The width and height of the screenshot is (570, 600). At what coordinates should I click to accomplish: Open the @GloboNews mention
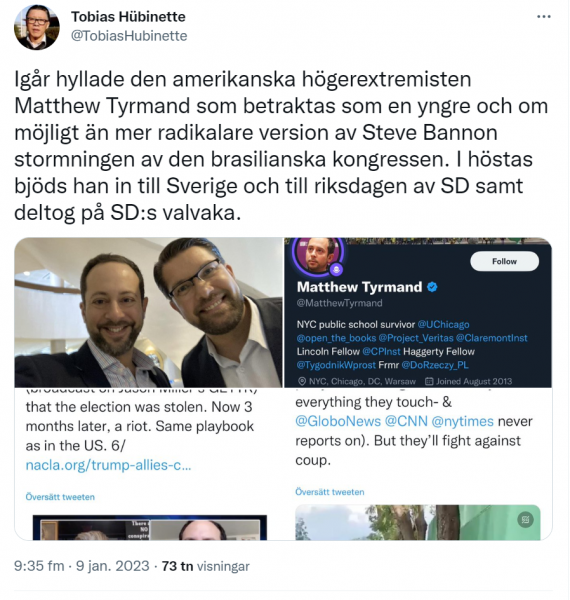(x=338, y=421)
